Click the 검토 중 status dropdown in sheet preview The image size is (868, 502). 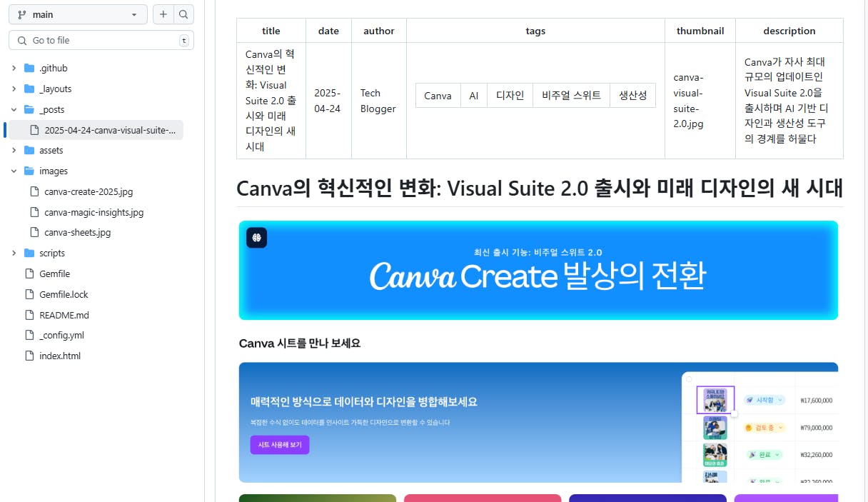[764, 428]
